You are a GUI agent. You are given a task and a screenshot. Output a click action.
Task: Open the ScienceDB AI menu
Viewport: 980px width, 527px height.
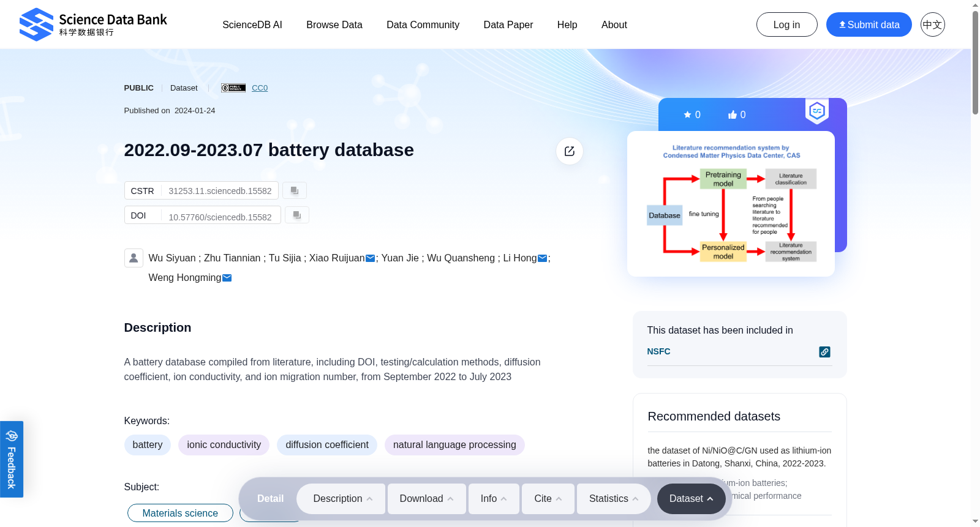pyautogui.click(x=252, y=24)
